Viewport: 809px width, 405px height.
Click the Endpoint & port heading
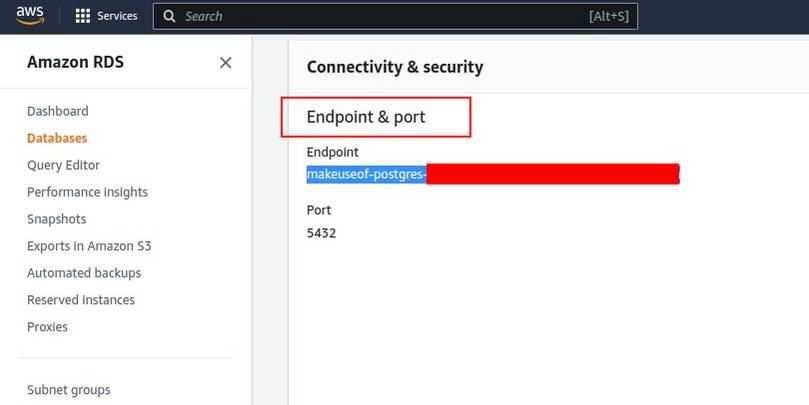pyautogui.click(x=366, y=117)
